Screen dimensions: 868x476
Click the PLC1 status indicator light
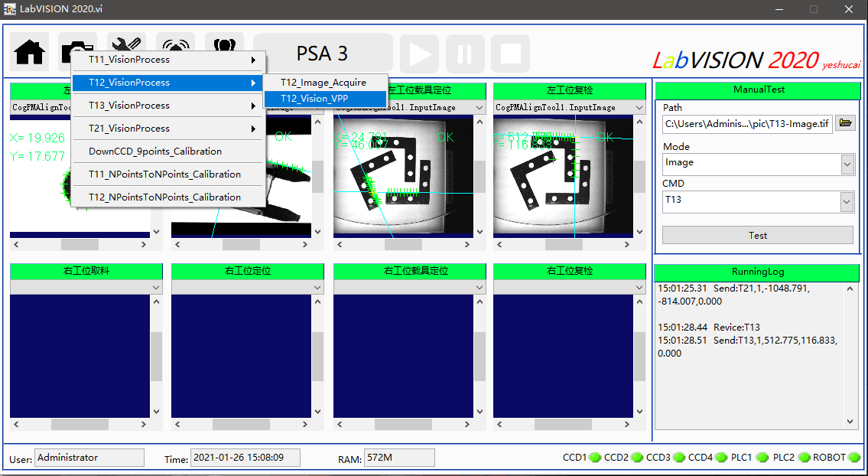[x=762, y=457]
